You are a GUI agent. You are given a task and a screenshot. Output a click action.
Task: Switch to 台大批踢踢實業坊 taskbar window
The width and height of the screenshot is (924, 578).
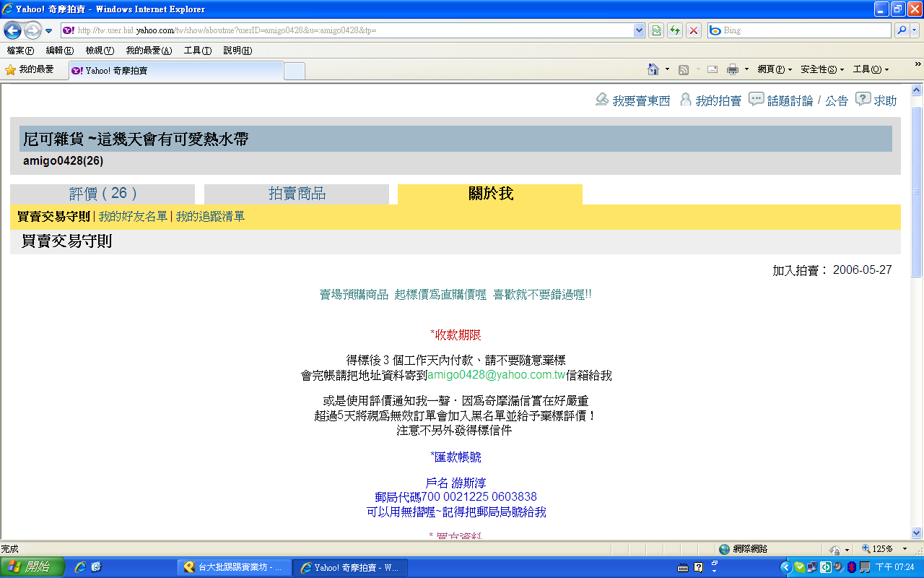tap(235, 568)
